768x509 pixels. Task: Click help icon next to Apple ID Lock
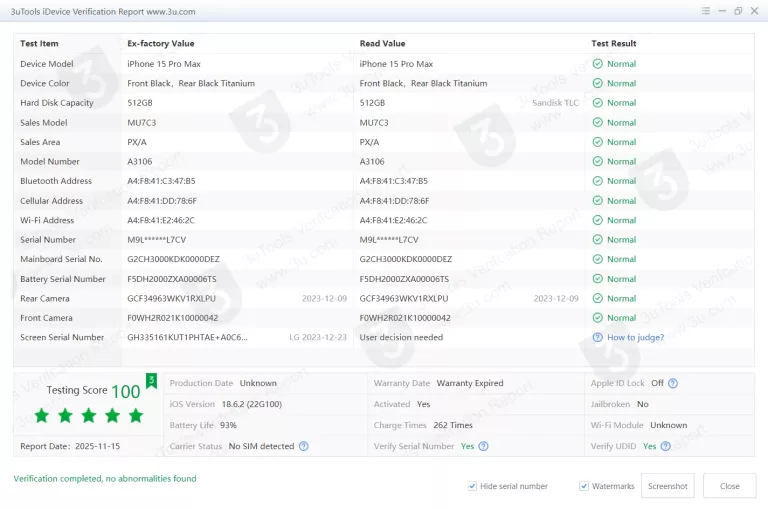(x=673, y=383)
